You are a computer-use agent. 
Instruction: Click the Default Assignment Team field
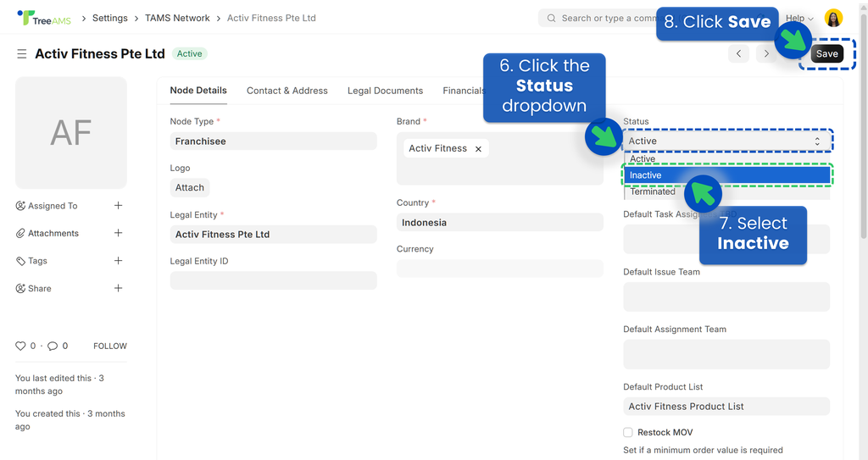click(x=726, y=354)
